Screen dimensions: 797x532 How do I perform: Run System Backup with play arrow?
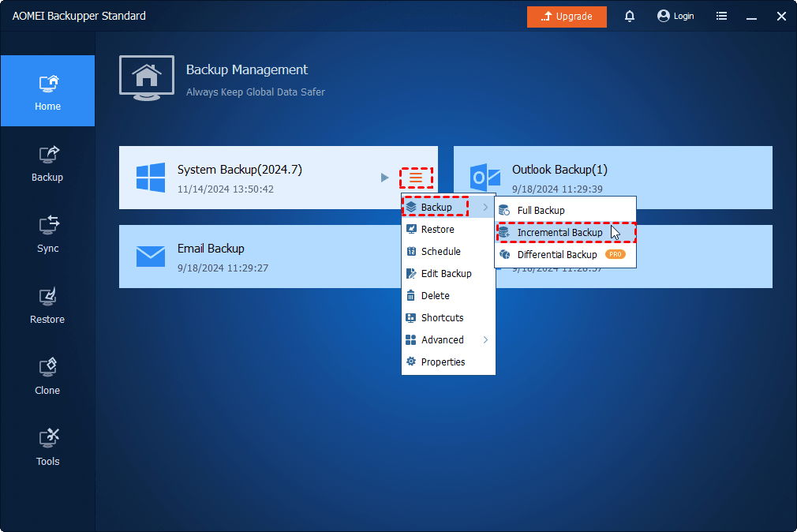point(385,178)
